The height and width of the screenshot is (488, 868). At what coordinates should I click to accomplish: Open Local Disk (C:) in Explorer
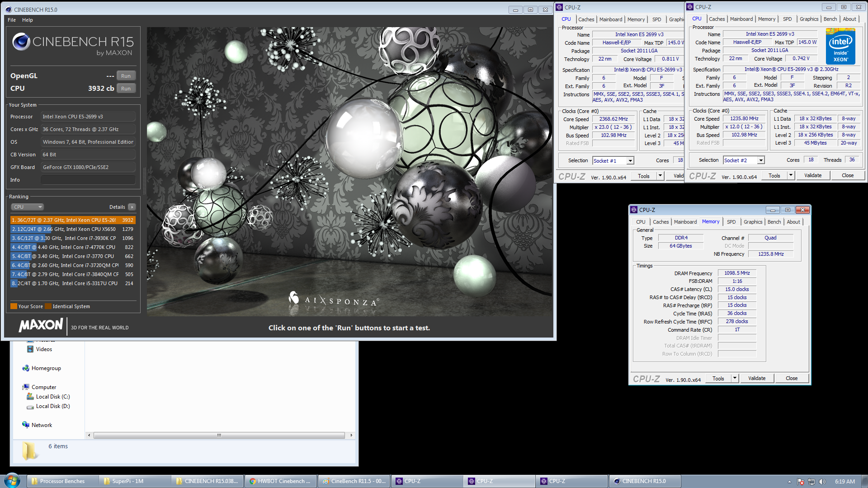click(x=52, y=397)
